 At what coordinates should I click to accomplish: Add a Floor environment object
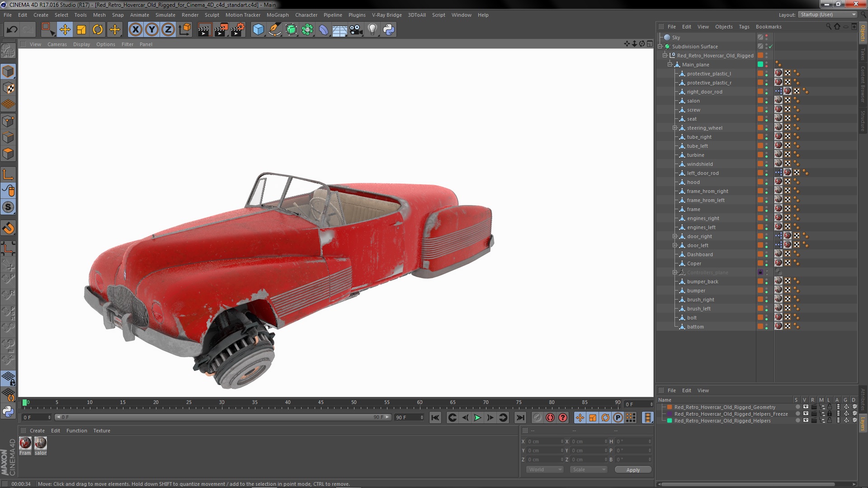click(x=340, y=30)
